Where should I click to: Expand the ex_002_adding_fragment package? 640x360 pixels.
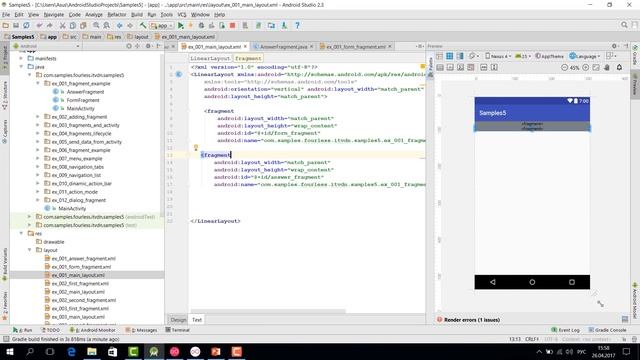pyautogui.click(x=38, y=117)
